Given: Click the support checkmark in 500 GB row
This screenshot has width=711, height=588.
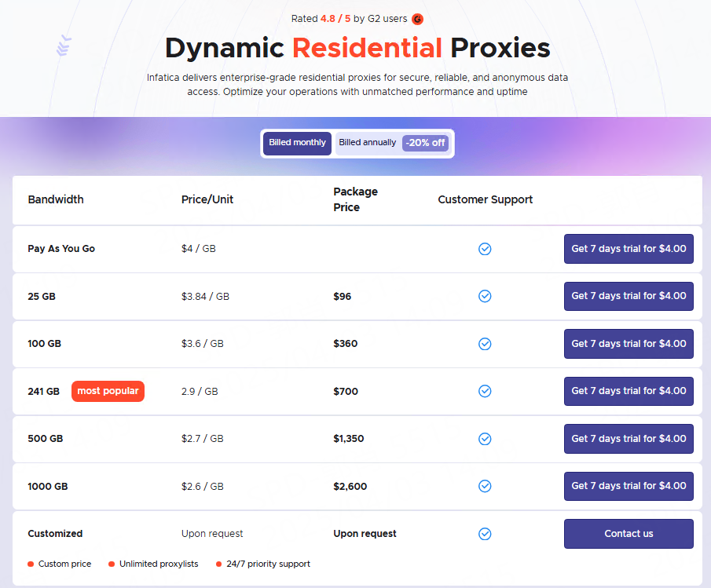Looking at the screenshot, I should (485, 439).
